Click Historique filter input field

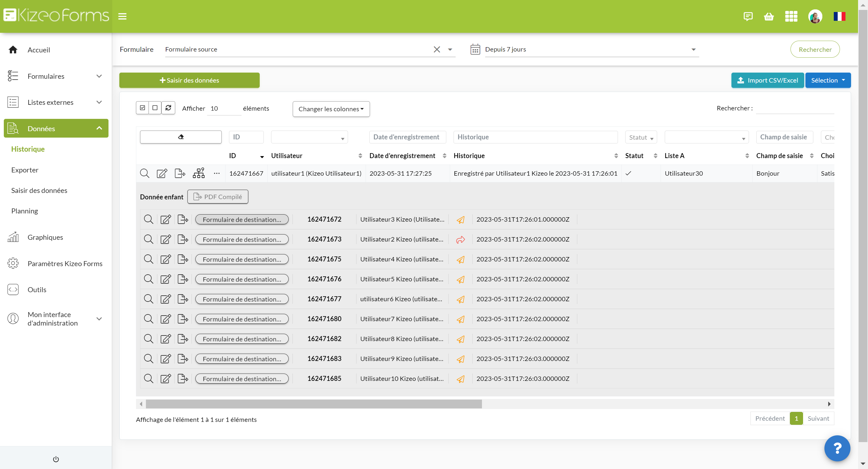pos(535,137)
